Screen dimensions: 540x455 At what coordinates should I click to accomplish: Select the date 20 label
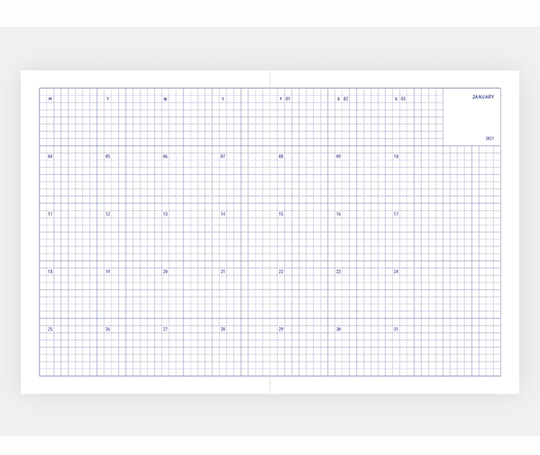coord(165,272)
